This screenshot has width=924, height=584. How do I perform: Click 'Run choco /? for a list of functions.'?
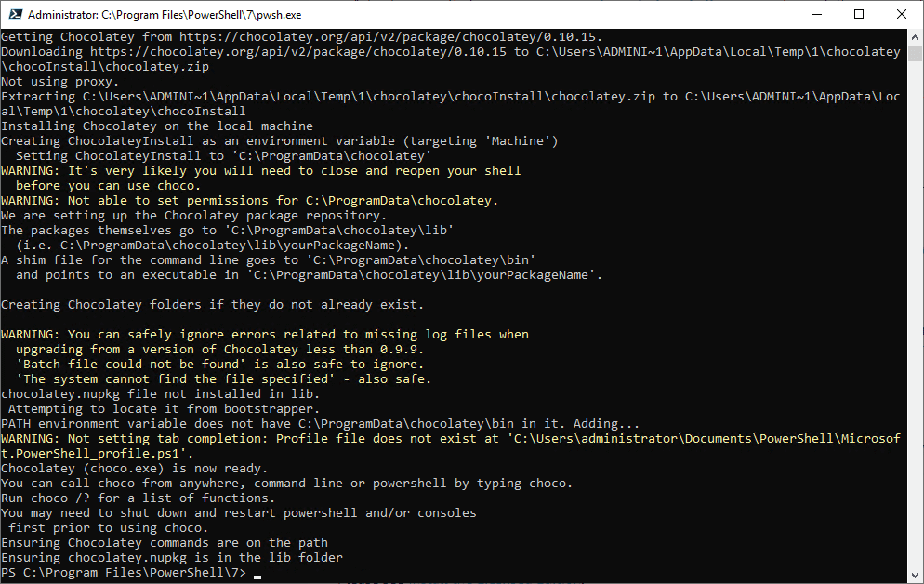tap(138, 498)
